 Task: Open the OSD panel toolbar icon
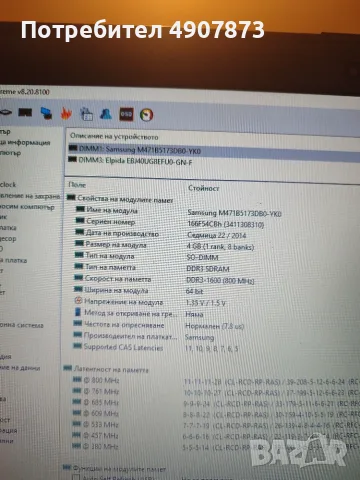click(126, 114)
